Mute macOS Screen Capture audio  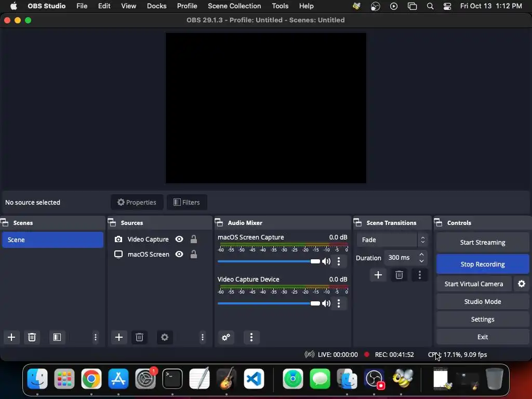click(326, 261)
